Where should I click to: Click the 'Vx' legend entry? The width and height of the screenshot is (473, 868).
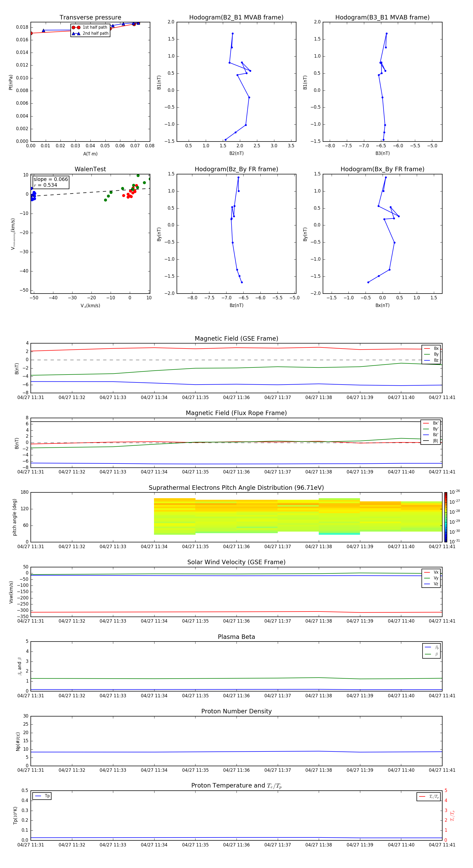431,572
